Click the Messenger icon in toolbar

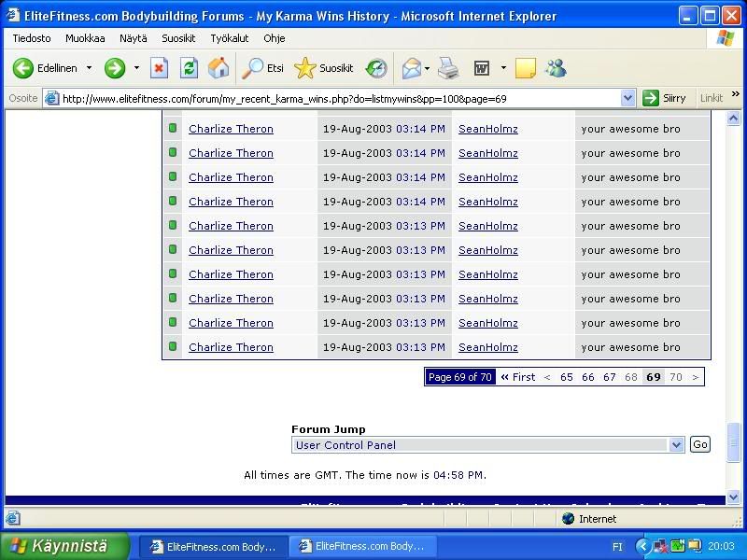(556, 68)
